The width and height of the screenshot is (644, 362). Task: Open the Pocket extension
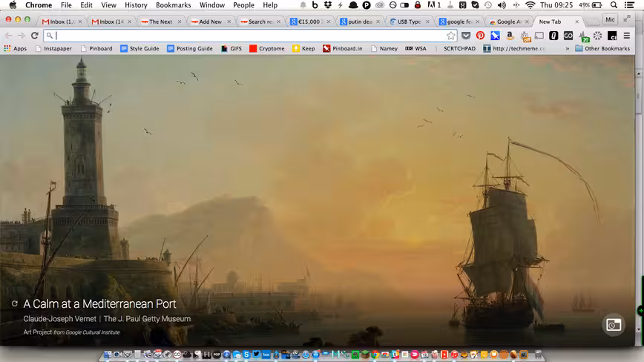pyautogui.click(x=466, y=36)
